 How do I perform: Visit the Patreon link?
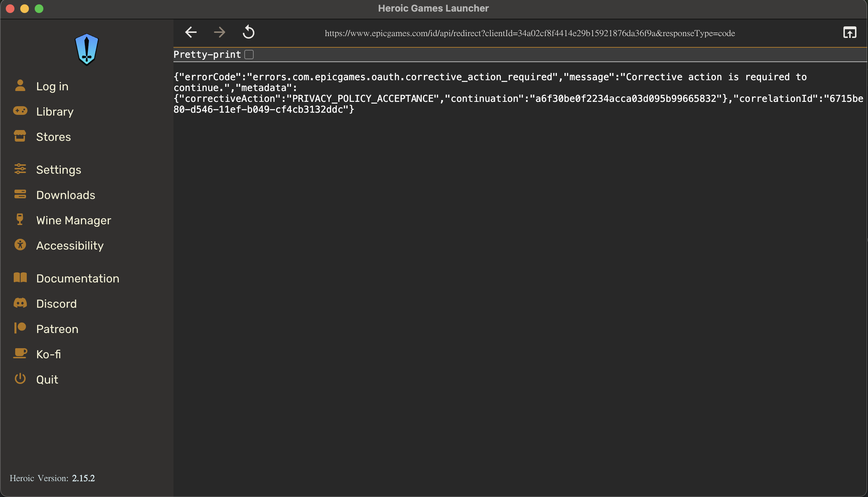point(57,329)
